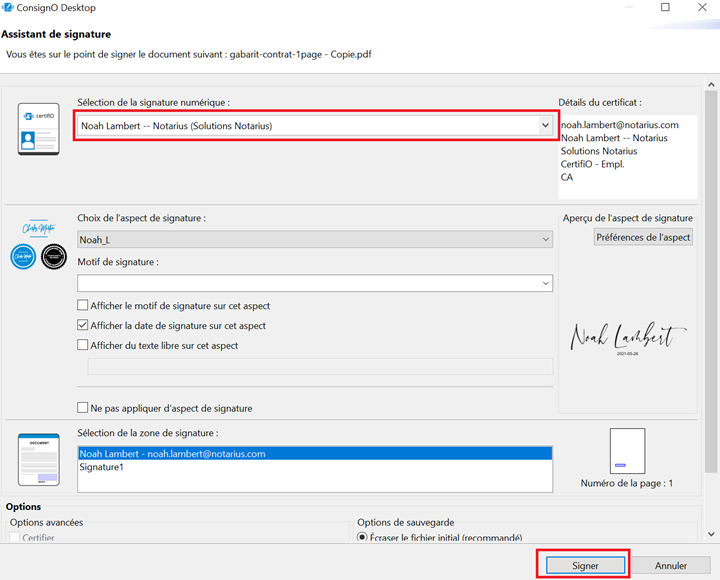This screenshot has width=720, height=580.
Task: Select the page 1 thumbnail preview
Action: [x=627, y=451]
